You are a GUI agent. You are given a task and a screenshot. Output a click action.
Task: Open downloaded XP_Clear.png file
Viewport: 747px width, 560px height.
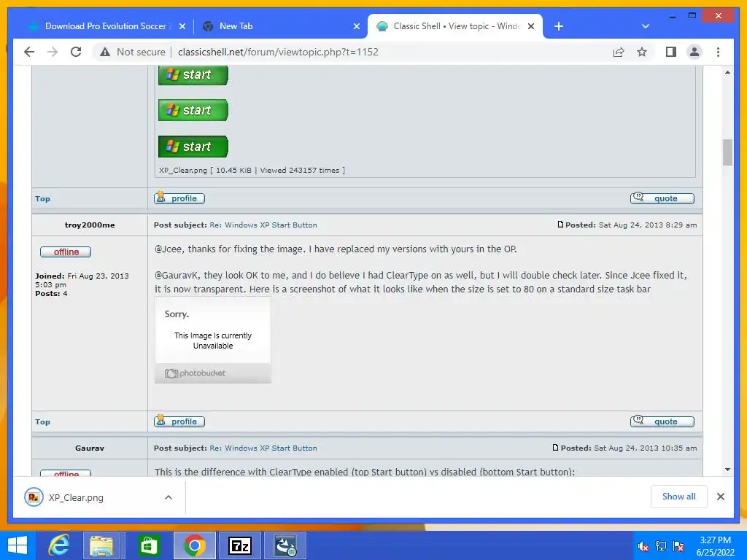pyautogui.click(x=75, y=497)
